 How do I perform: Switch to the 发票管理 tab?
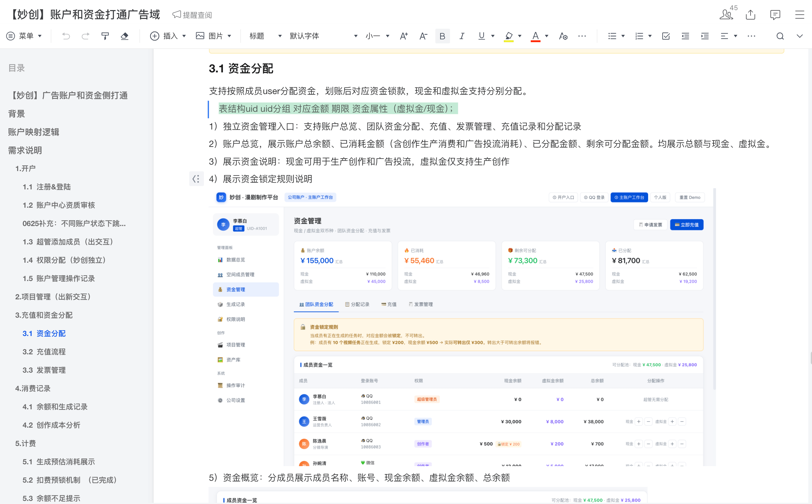pos(421,304)
